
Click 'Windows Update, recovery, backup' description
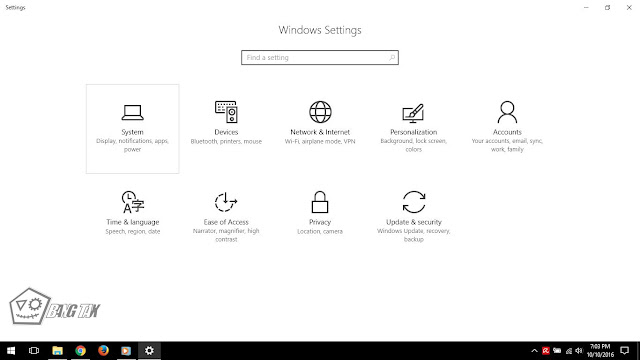pos(413,235)
